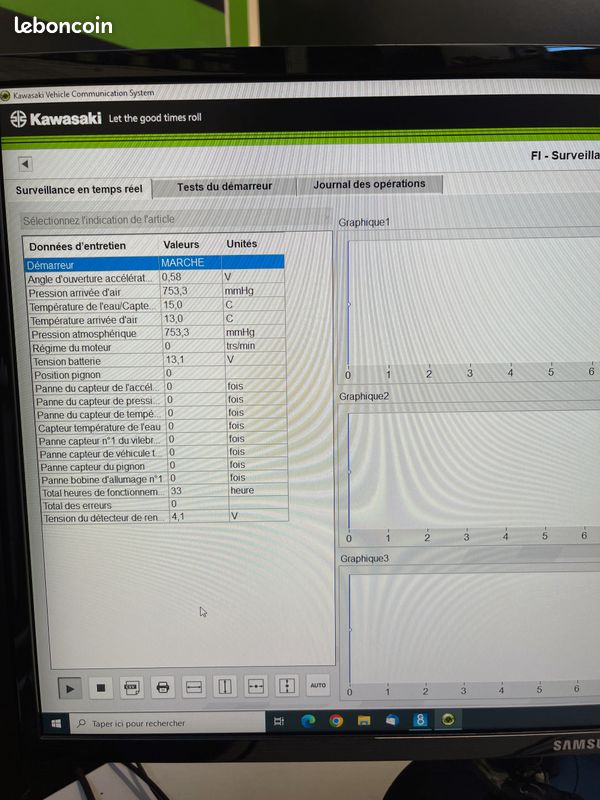600x800 pixels.
Task: Click the horizontal range icon after printer
Action: click(x=194, y=687)
